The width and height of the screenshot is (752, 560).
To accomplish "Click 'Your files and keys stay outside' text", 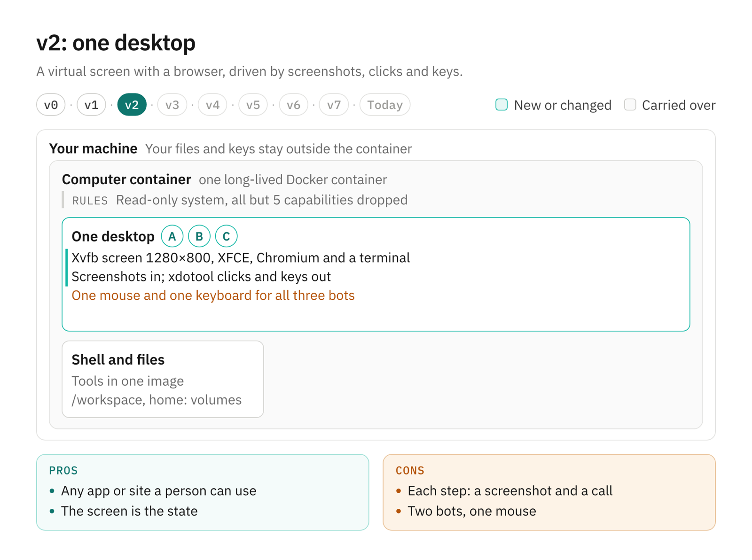I will pyautogui.click(x=278, y=149).
